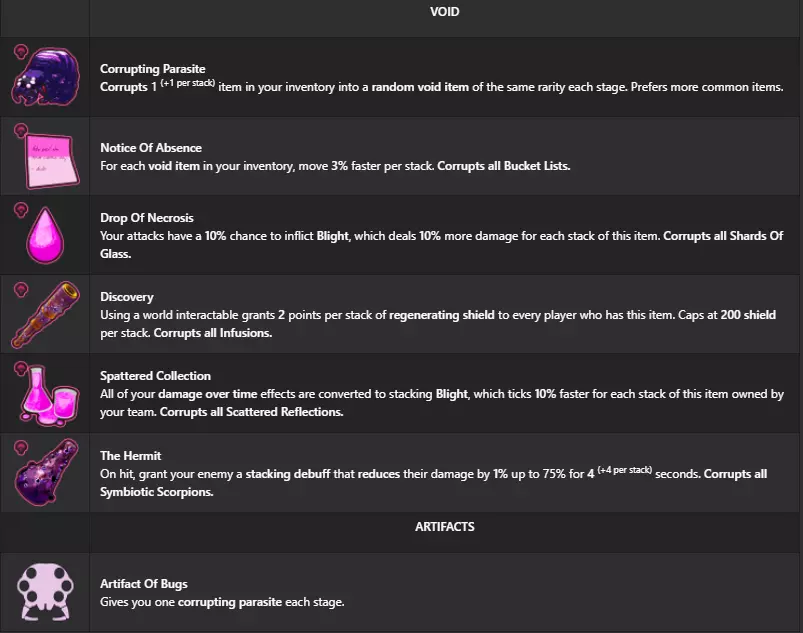This screenshot has height=633, width=803.
Task: Click the Drop Of Necrosis item name
Action: click(x=146, y=218)
